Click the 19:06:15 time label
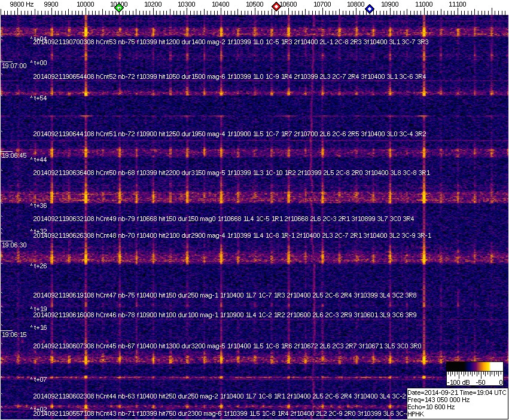Viewport: 509px width, 420px height. pos(14,335)
